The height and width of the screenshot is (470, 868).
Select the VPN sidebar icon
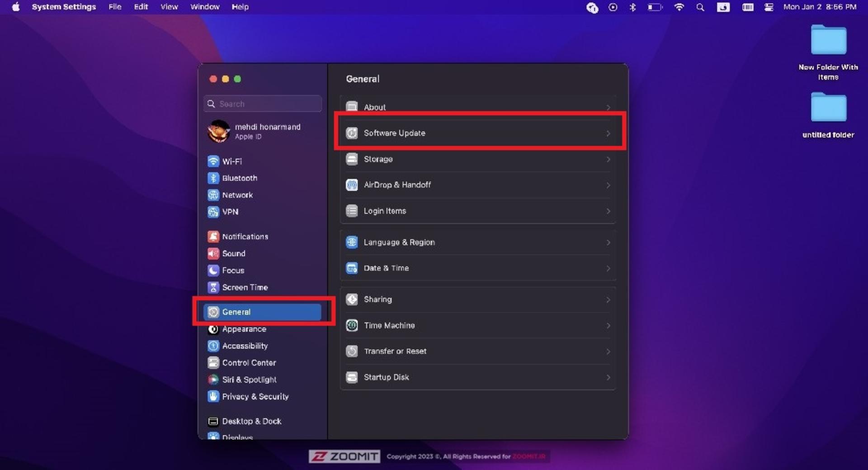213,212
